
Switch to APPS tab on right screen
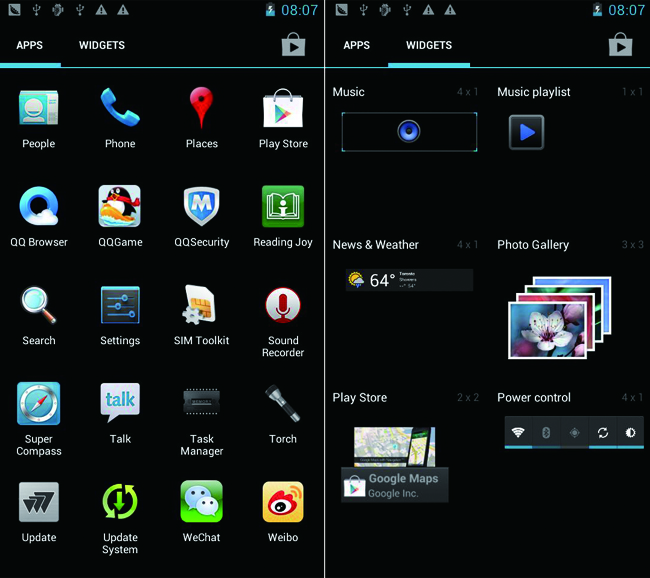point(357,45)
